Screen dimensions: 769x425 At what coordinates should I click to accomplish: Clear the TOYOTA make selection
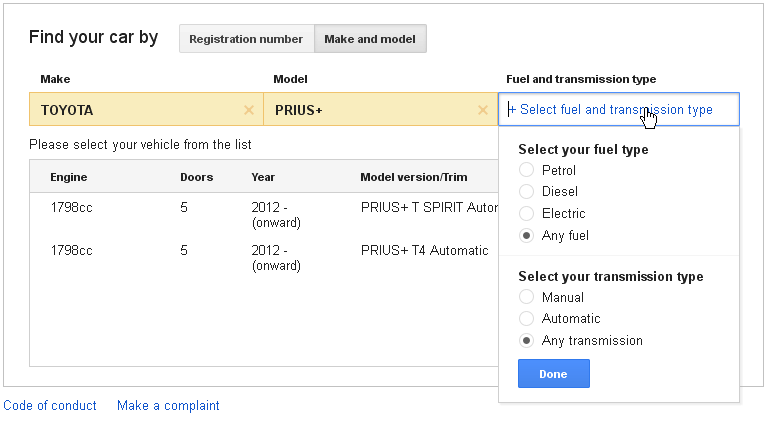point(249,110)
